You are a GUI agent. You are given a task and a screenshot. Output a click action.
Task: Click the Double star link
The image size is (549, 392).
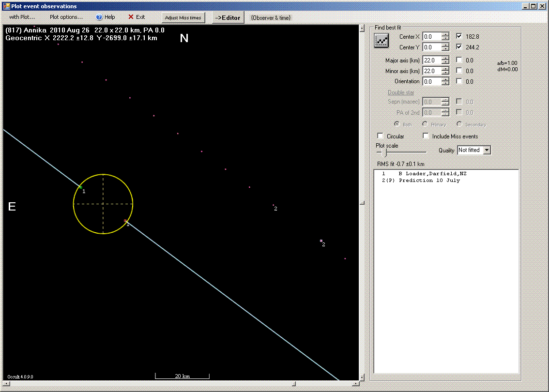pos(401,92)
